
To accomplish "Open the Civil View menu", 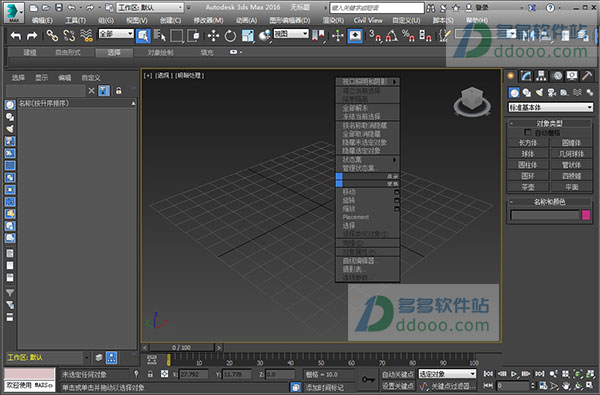I will tap(368, 20).
